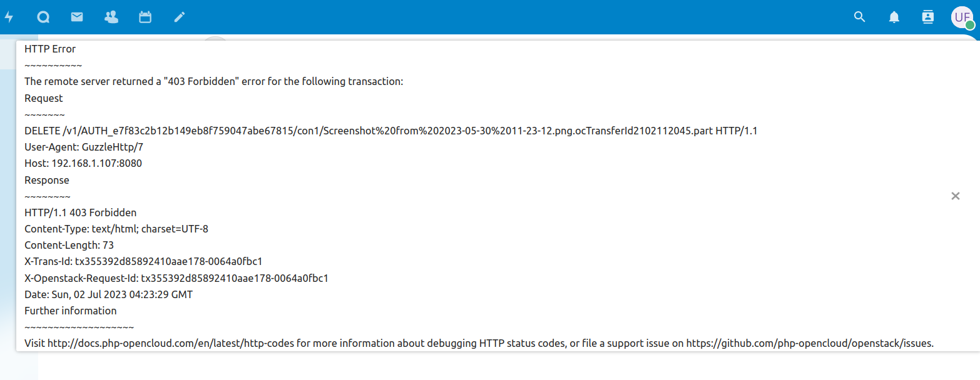Click the "HTTP Error" heading text

pos(50,49)
